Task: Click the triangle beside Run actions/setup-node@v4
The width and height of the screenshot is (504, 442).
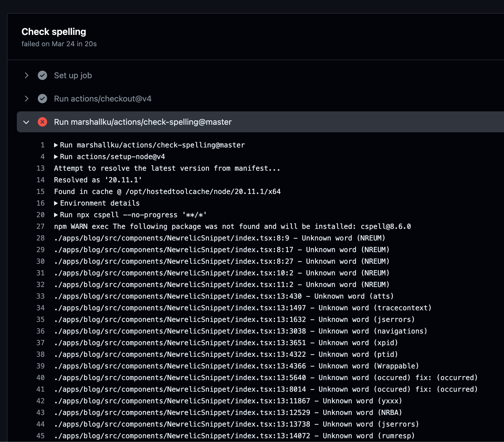Action: click(56, 156)
